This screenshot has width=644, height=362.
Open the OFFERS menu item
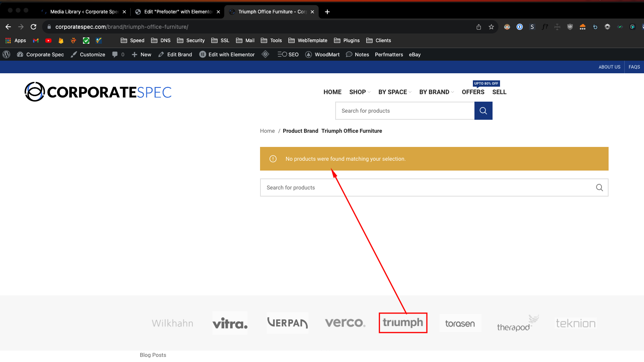pos(473,92)
